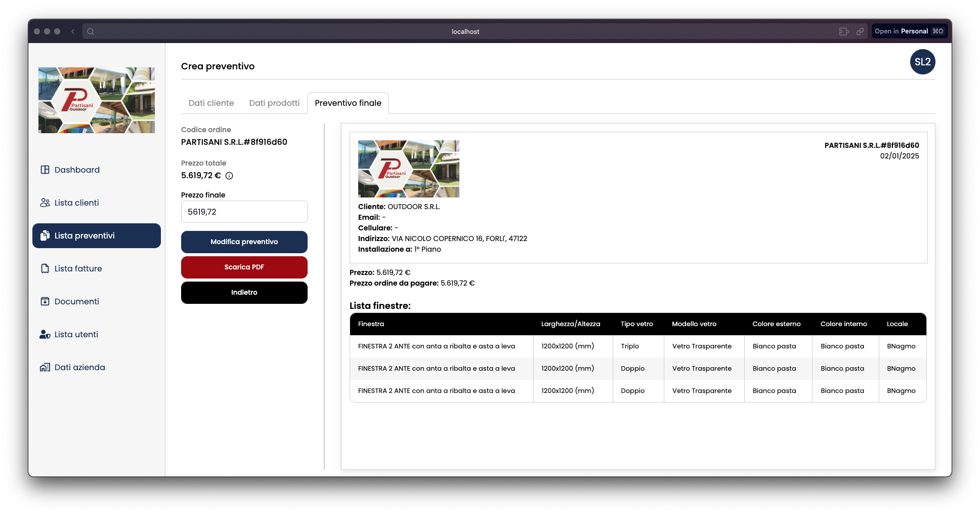This screenshot has width=980, height=514.
Task: Click the Lista utenti user icon
Action: [45, 334]
